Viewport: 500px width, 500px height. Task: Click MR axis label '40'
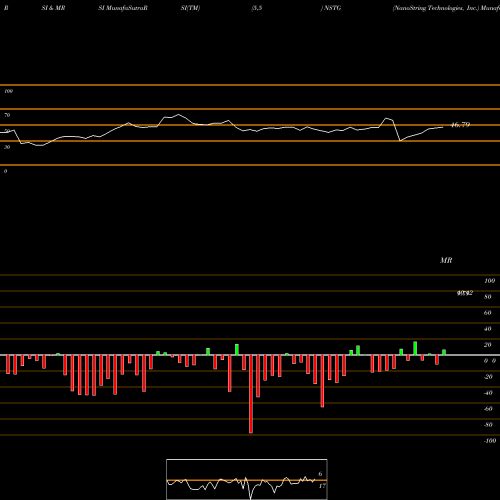[x=488, y=329]
